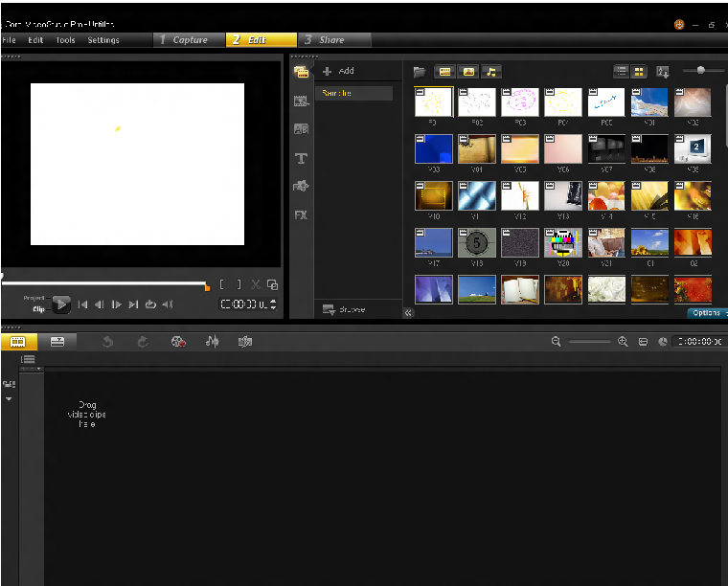728x586 pixels.
Task: Open the sort clips in library menu
Action: pos(663,72)
